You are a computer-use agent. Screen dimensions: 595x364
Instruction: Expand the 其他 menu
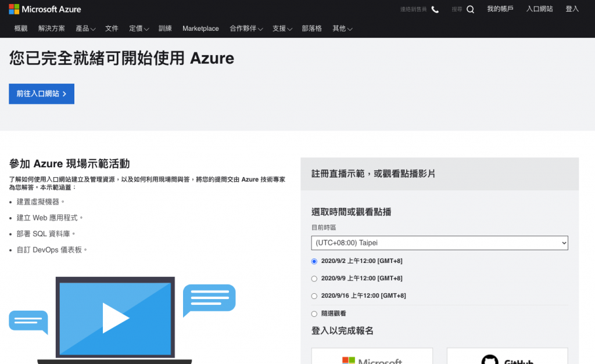[342, 28]
